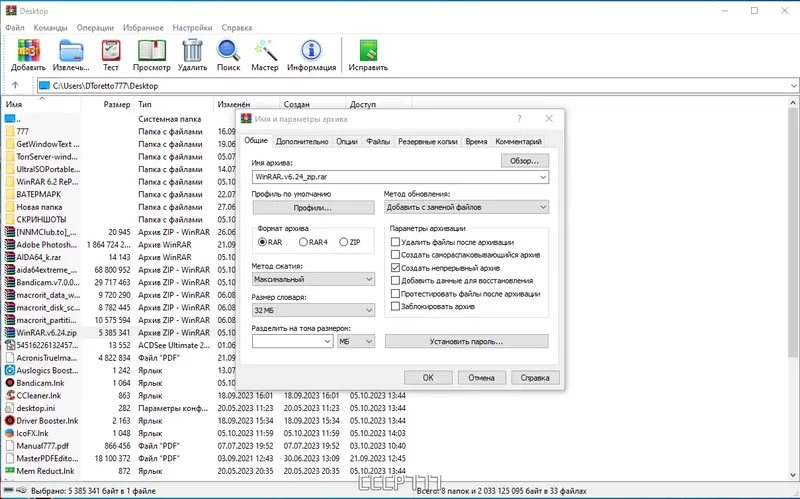Select RAR4 archive format
This screenshot has height=499, width=800.
(303, 242)
